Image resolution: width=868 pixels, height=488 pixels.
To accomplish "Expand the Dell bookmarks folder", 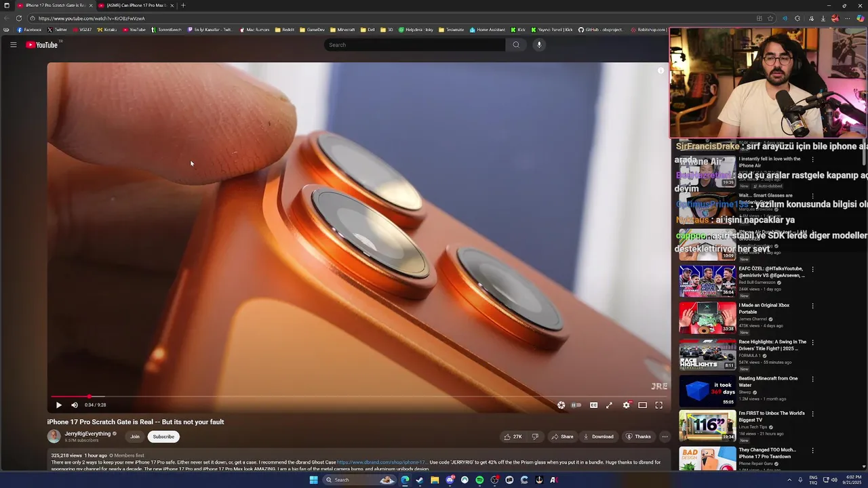I will 368,30.
